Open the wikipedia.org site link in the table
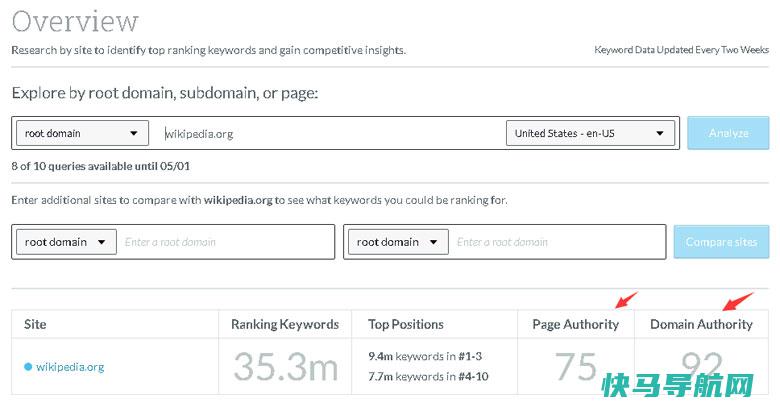 (x=70, y=367)
